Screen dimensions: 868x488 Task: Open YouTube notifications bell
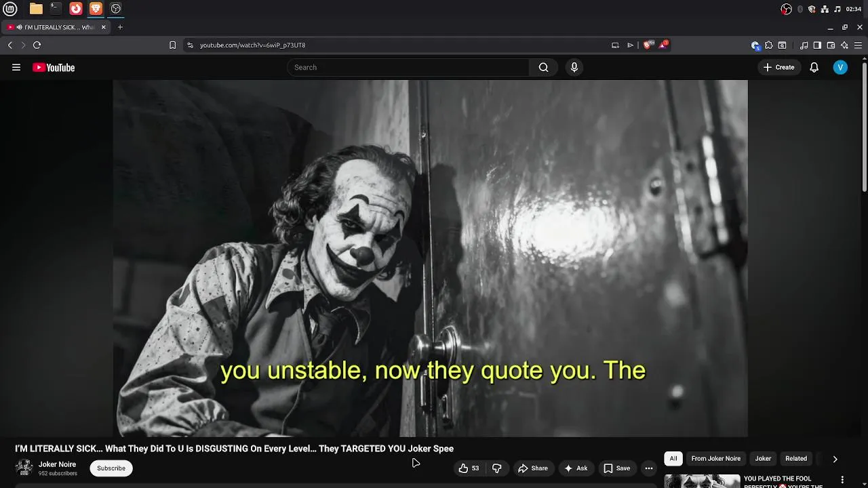coord(814,67)
